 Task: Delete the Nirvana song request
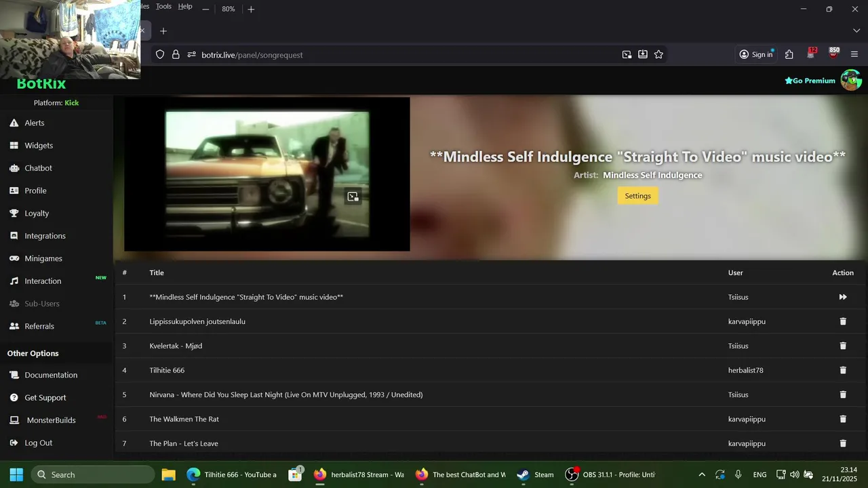843,394
